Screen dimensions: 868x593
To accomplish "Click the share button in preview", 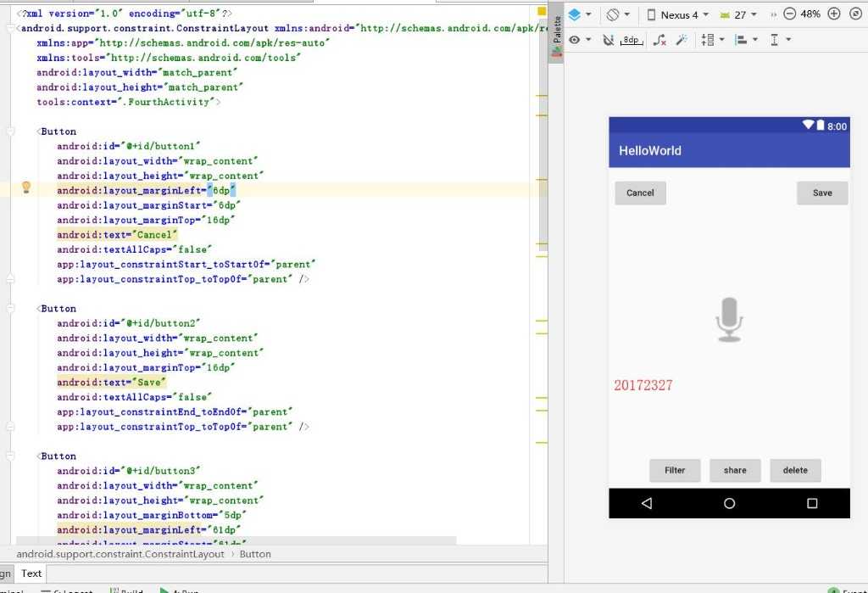I will (735, 471).
